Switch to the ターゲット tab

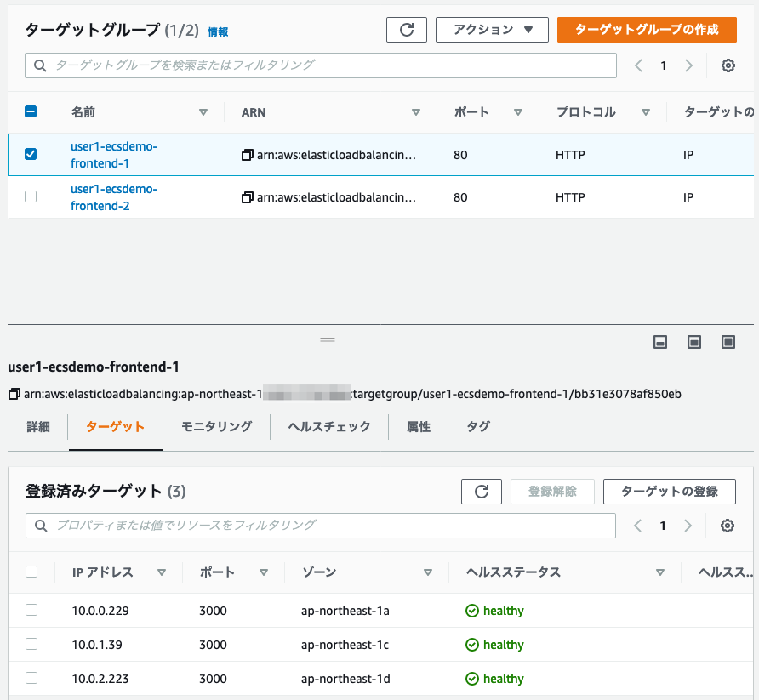(x=115, y=427)
